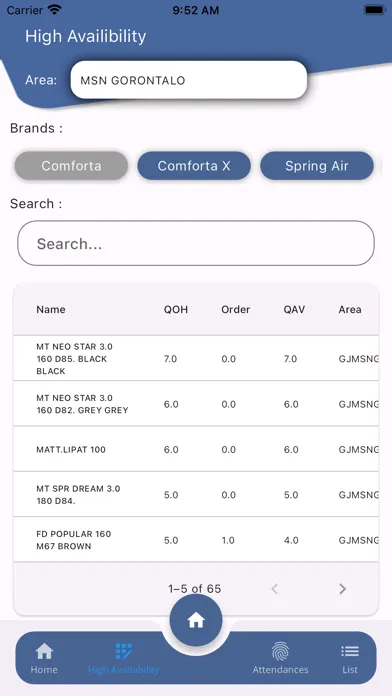392x696 pixels.
Task: Select the High Availability grid icon
Action: click(123, 651)
